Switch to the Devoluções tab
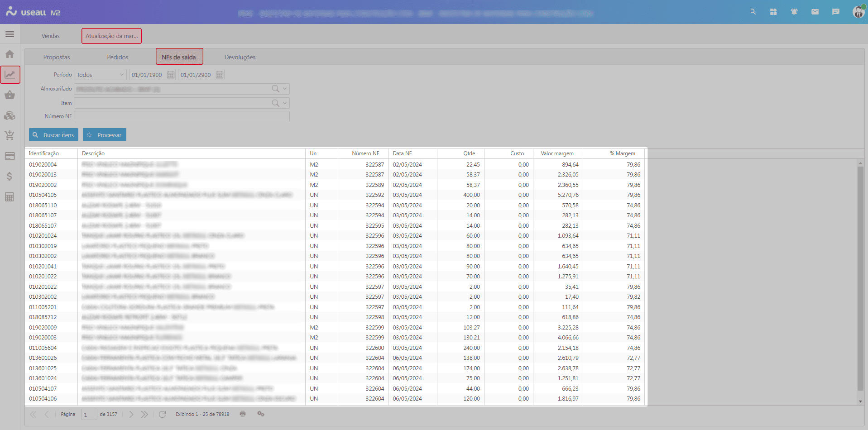Viewport: 868px width, 430px height. [240, 57]
